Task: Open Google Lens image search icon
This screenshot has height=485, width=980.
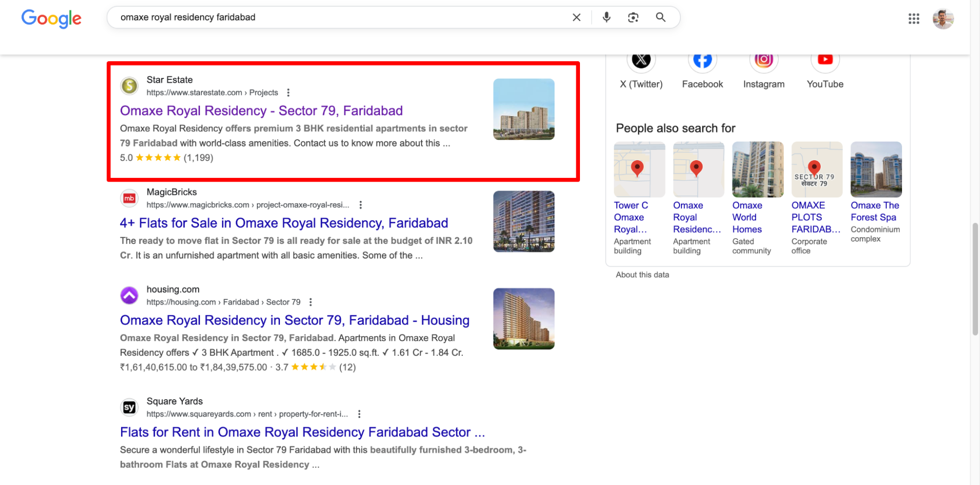Action: pos(633,18)
